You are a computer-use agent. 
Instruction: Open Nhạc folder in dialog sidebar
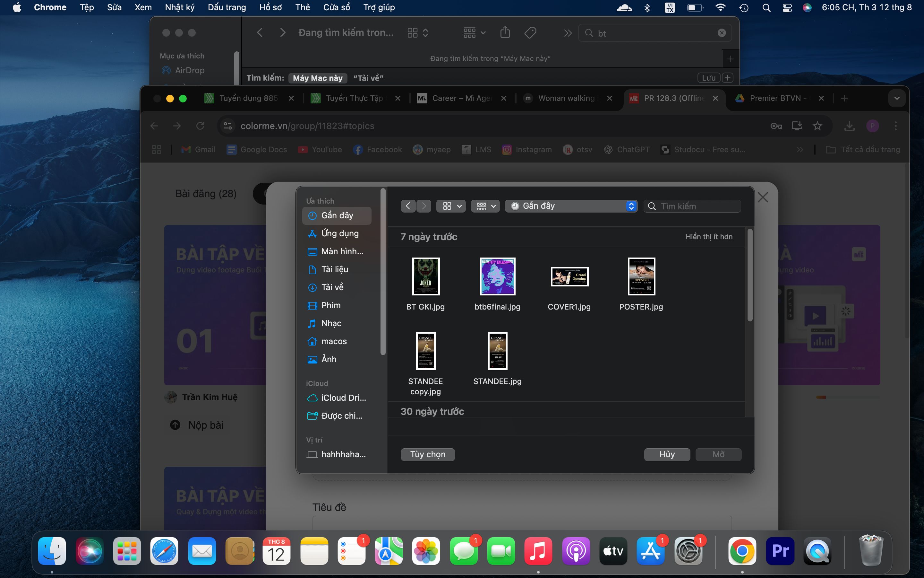point(336,323)
